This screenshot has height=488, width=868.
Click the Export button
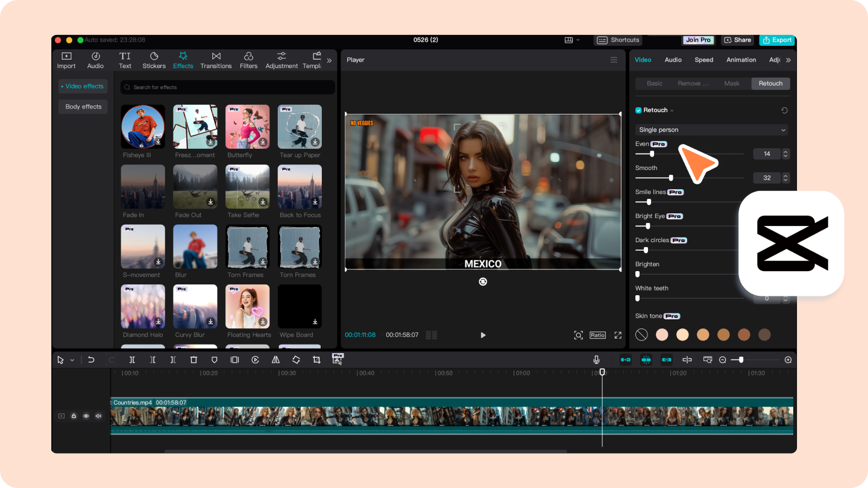776,40
